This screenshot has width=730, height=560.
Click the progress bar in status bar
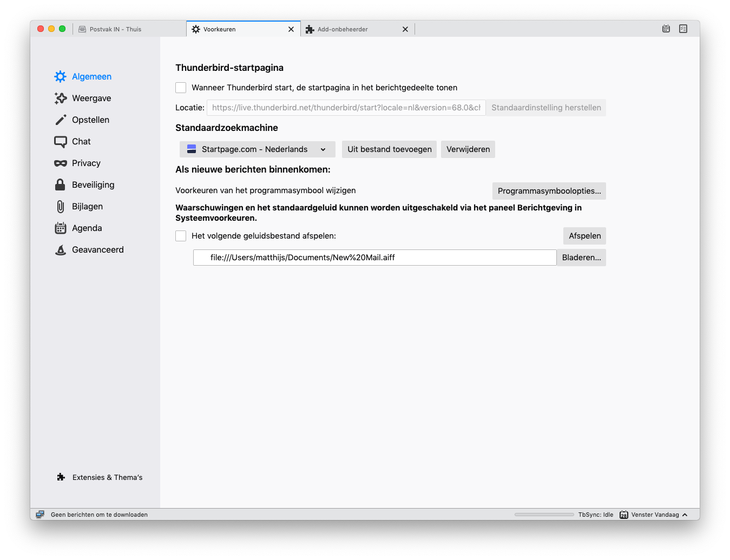(544, 515)
